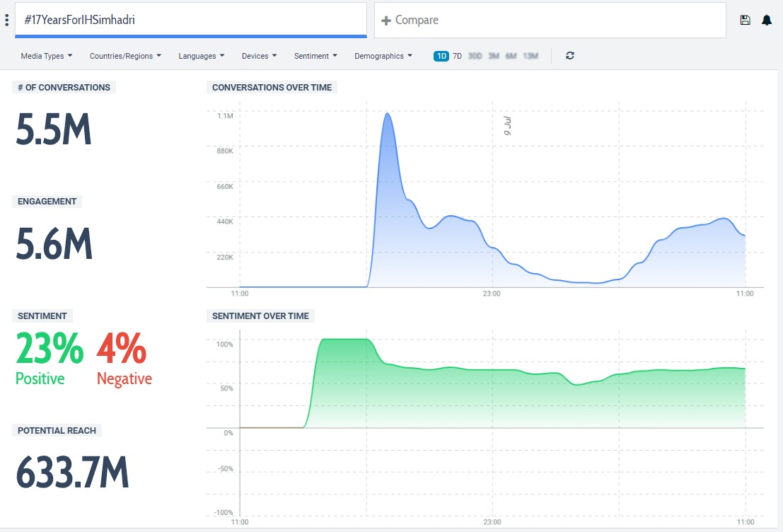
Task: Click the SENTIMENT OVER TIME heading
Action: pos(260,316)
